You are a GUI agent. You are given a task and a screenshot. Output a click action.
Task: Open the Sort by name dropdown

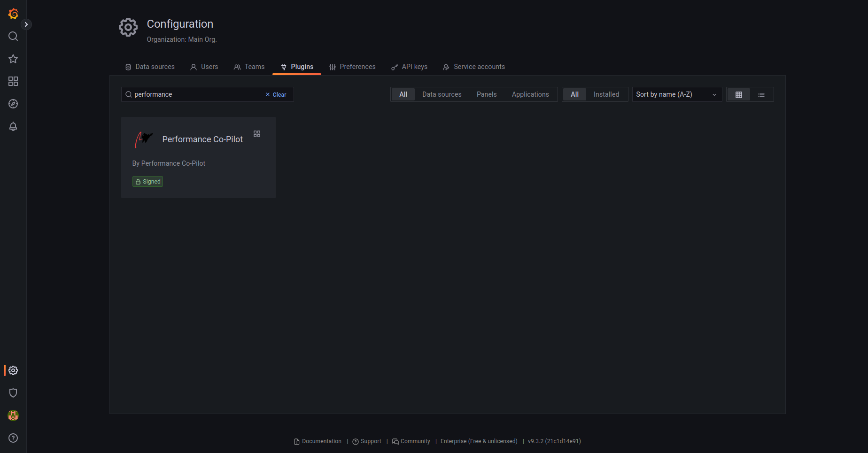677,94
